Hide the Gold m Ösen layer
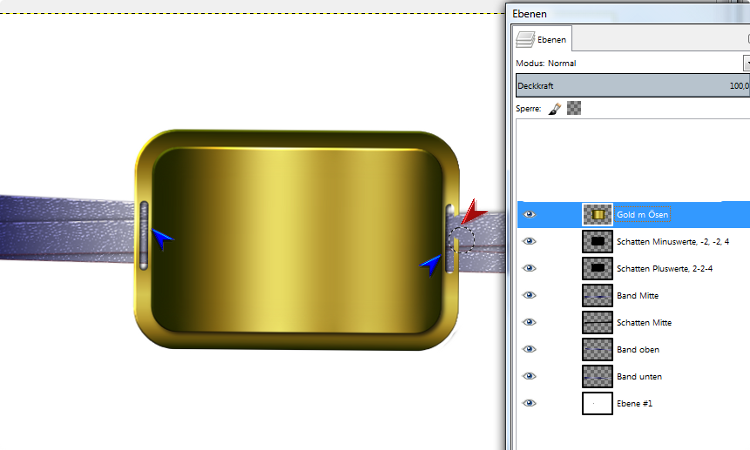This screenshot has height=450, width=750. (529, 214)
